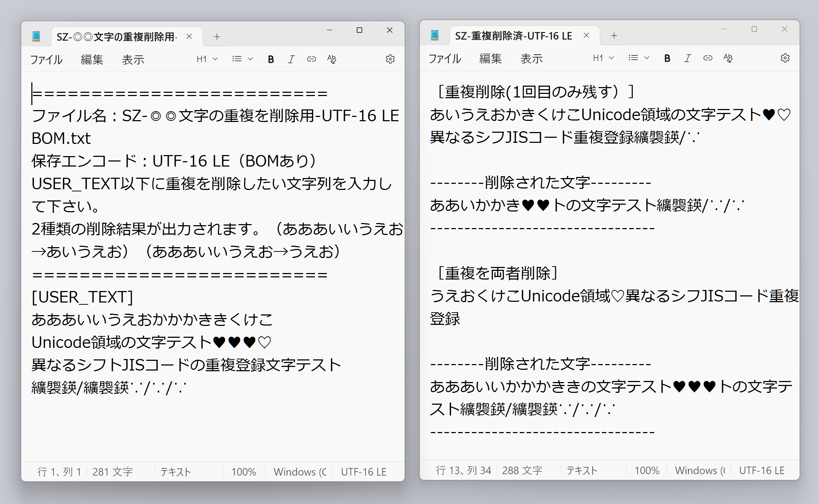Viewport: 819px width, 504px height.
Task: Clear formatting in the right Notepad window
Action: point(728,58)
